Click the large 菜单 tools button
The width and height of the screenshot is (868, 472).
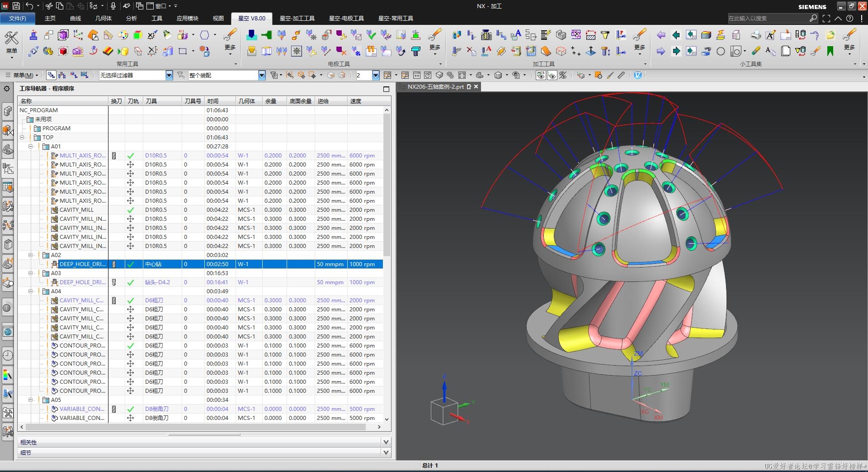(x=11, y=44)
